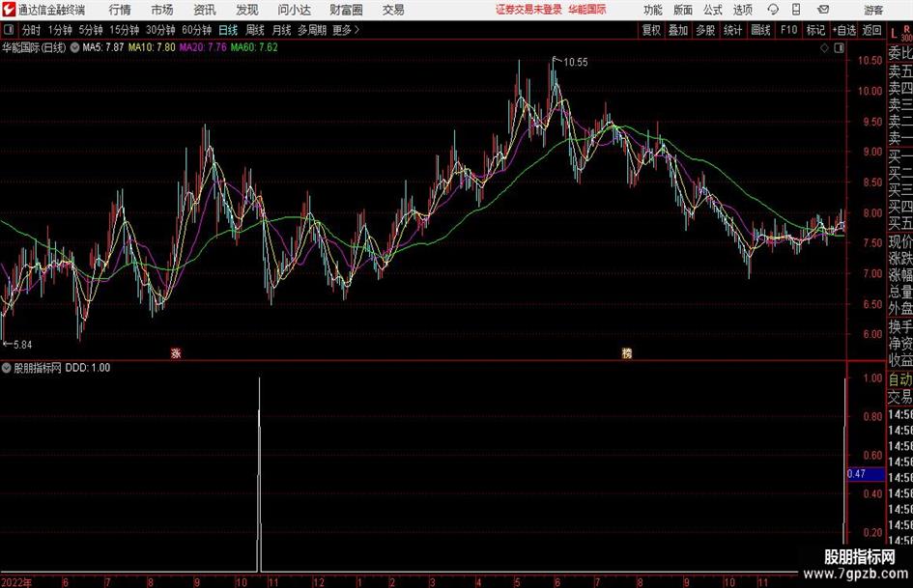Image resolution: width=913 pixels, height=588 pixels.
Task: Switch to 1分钟 period
Action: point(59,30)
